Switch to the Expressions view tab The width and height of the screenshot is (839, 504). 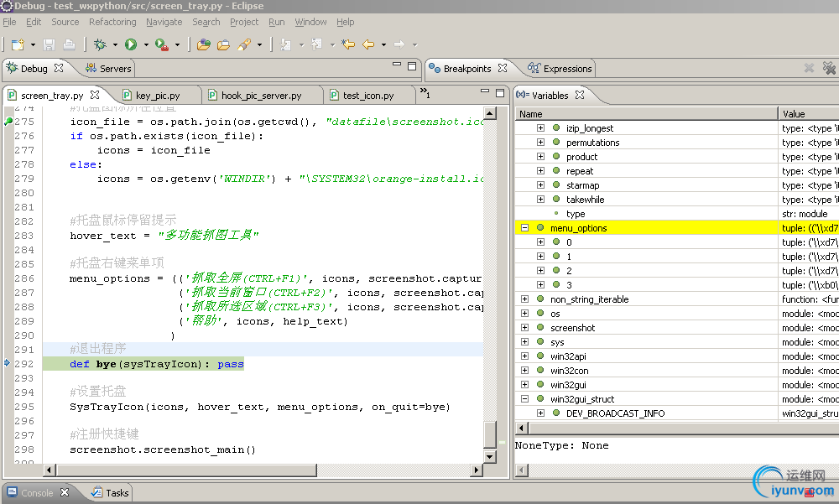560,69
